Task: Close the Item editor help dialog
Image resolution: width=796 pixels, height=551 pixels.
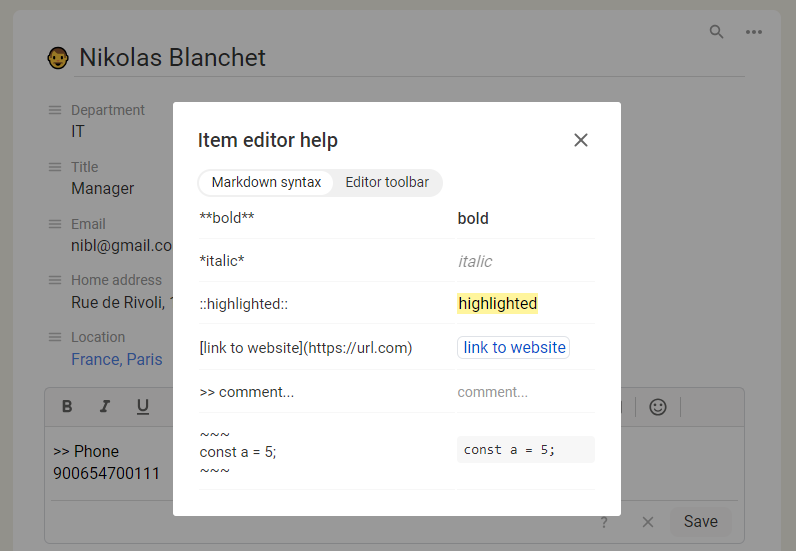Action: [x=581, y=140]
